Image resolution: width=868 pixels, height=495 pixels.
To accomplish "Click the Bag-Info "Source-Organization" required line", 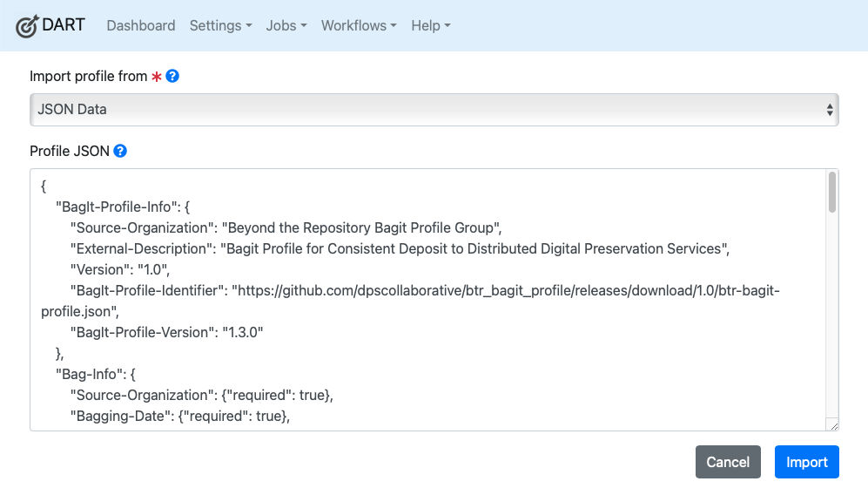I will pyautogui.click(x=201, y=396).
